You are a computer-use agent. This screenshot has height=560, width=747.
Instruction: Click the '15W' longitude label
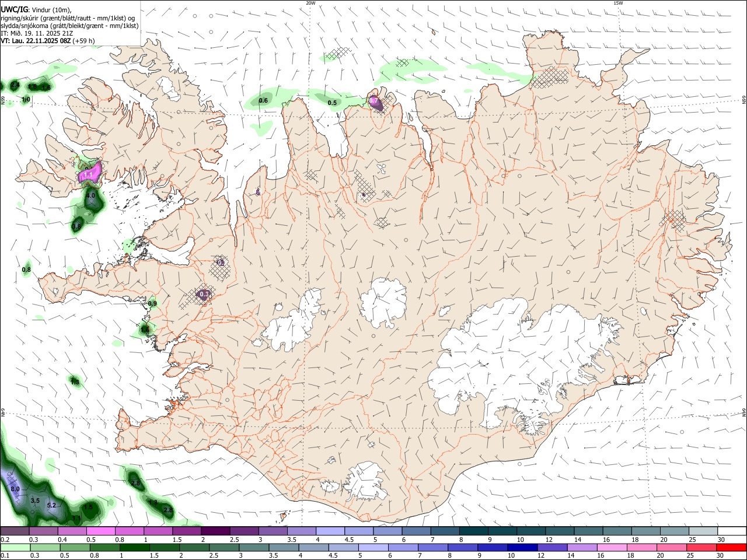618,3
